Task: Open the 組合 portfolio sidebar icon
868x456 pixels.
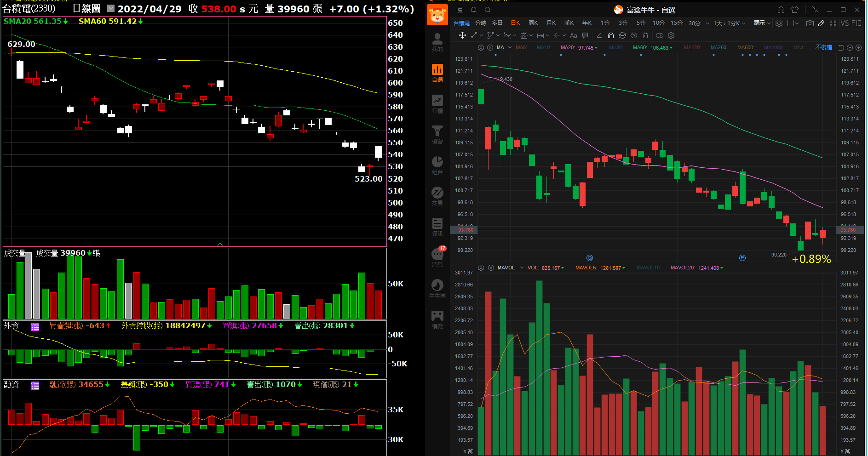Action: (437, 165)
